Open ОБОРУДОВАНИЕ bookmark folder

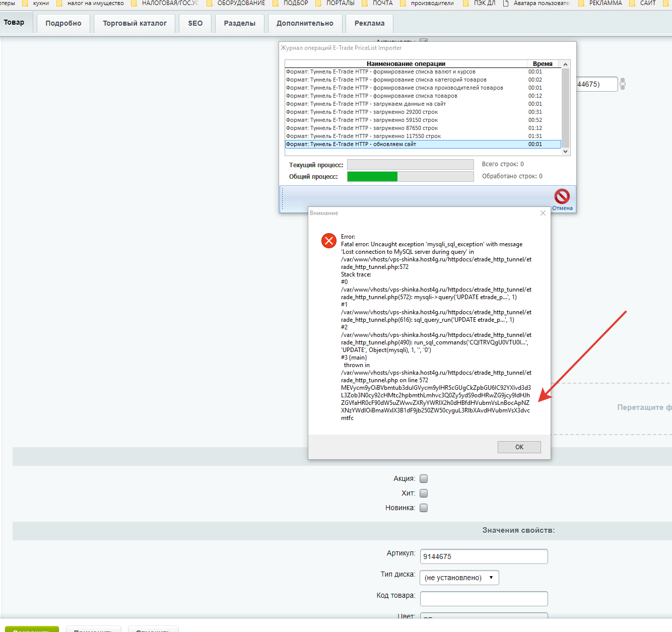click(236, 3)
